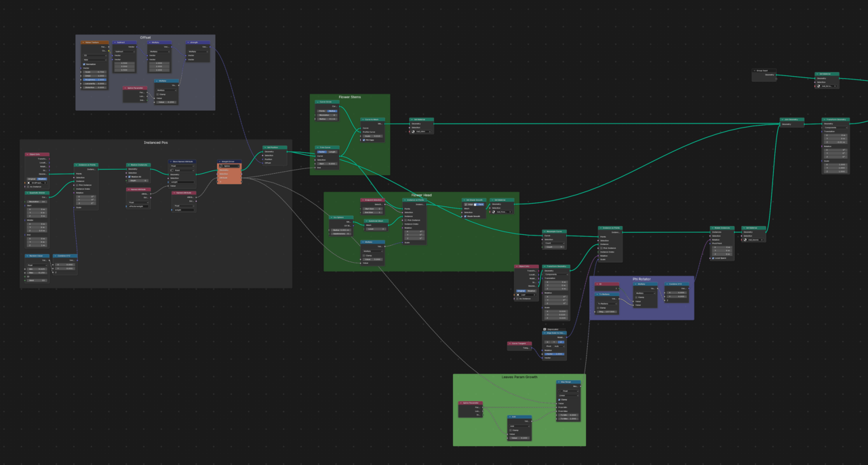Select the Join Geometry node header

[792, 119]
